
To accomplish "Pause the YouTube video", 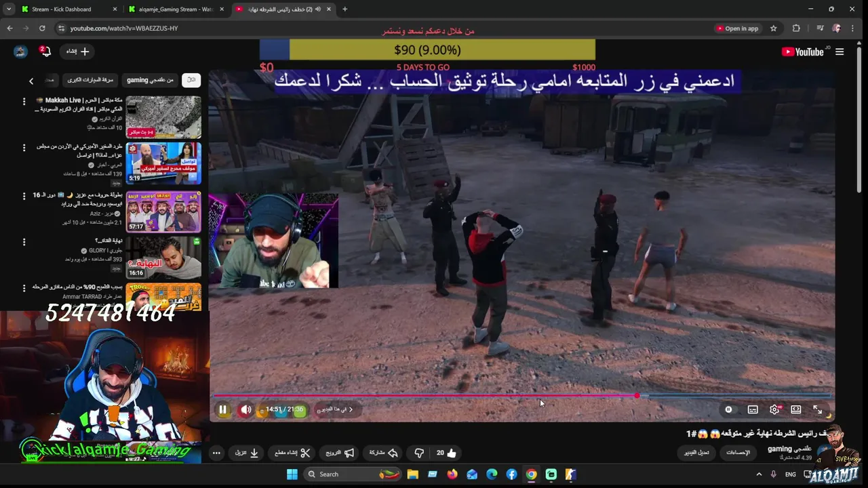I will pyautogui.click(x=222, y=409).
